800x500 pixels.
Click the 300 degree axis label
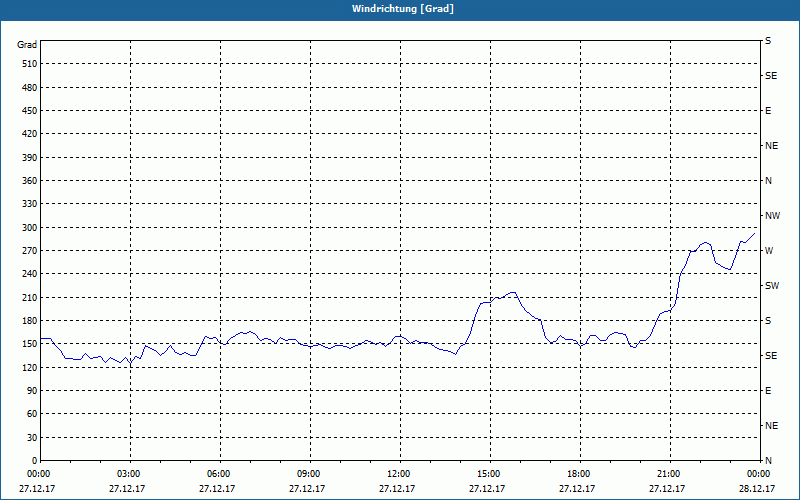(30, 228)
